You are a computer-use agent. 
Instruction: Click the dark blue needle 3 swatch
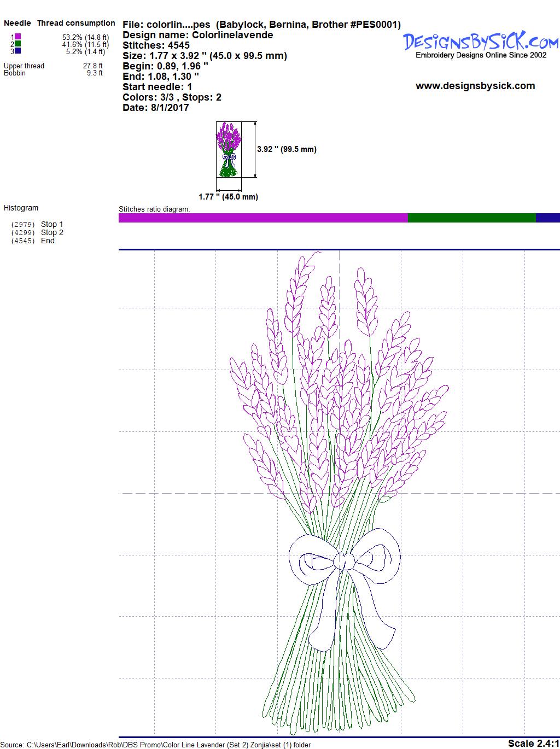tap(17, 51)
